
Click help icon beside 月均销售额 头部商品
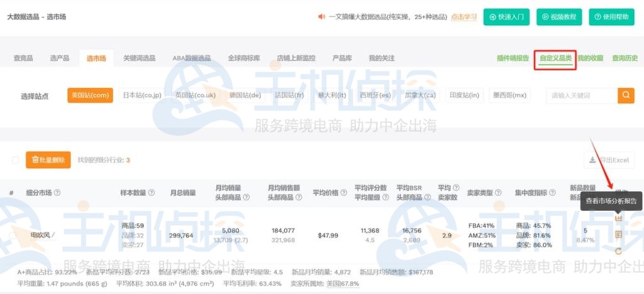[x=299, y=198]
